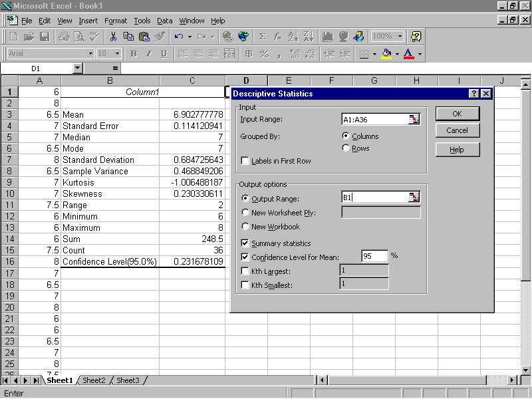Viewport: 532px width, 399px height.
Task: Sort data ascending with the toolbar icon
Action: click(x=293, y=37)
